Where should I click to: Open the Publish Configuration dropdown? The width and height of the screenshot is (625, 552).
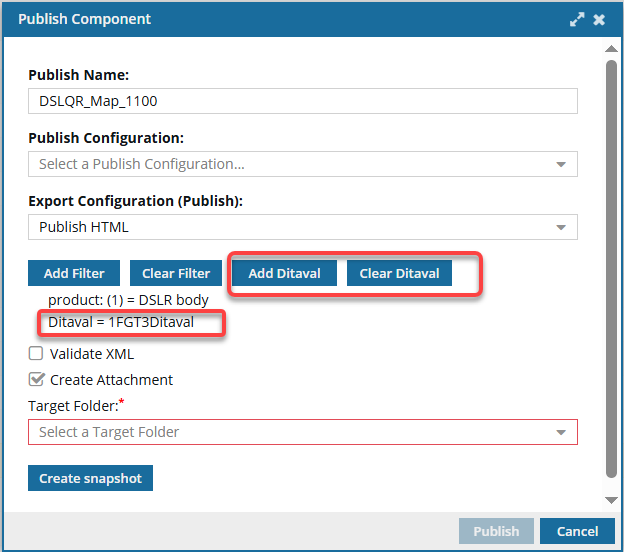303,164
